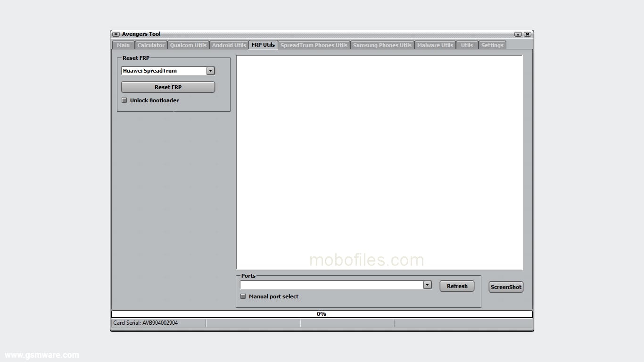Open the Avengers Tool system menu icon
Screen dimensions: 644x362
(x=116, y=34)
